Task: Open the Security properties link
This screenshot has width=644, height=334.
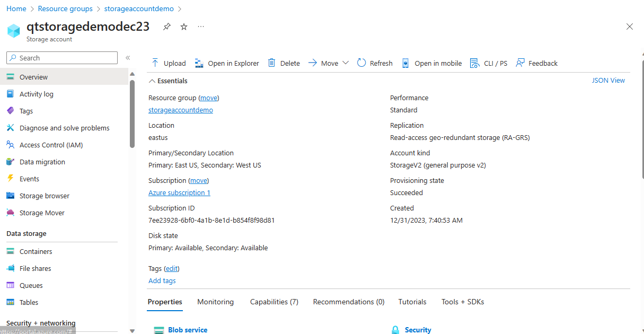Action: (x=418, y=330)
